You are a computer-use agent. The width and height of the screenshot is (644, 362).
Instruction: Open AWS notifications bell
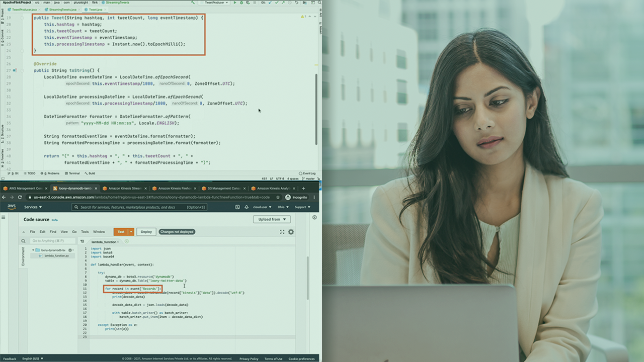tap(247, 207)
